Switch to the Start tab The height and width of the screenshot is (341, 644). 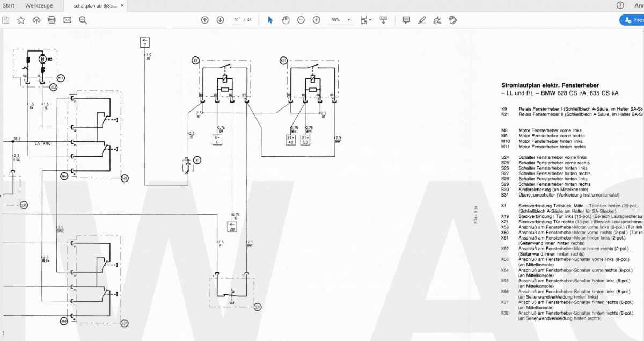click(9, 5)
